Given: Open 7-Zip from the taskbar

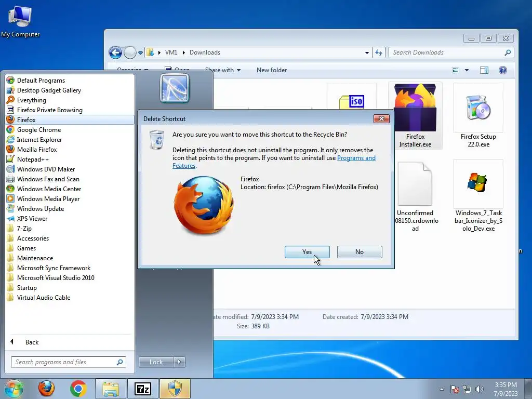Looking at the screenshot, I should (x=142, y=389).
